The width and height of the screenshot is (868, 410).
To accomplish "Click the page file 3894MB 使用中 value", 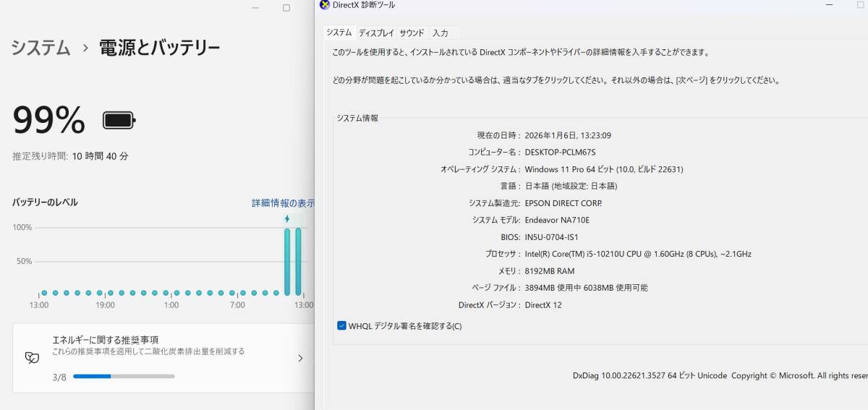I will (586, 288).
